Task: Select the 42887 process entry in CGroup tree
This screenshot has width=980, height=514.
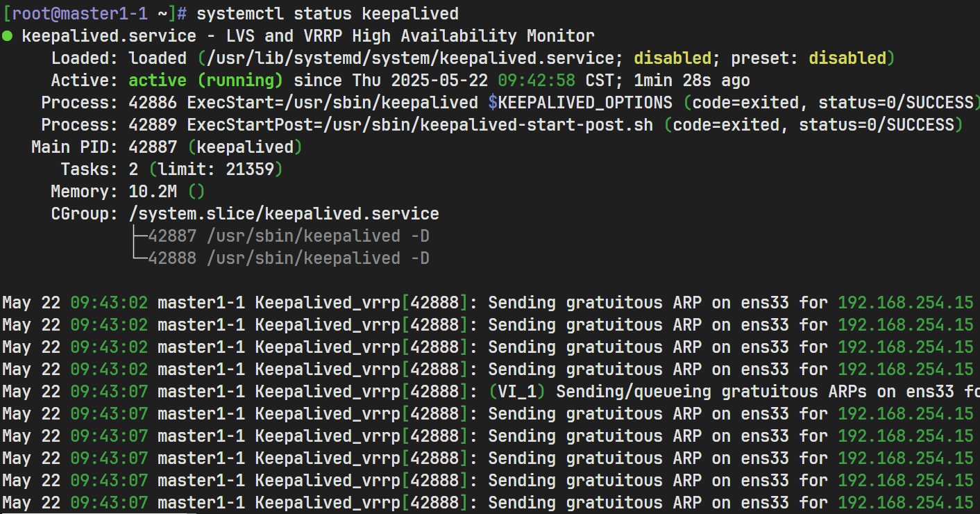Action: 288,236
